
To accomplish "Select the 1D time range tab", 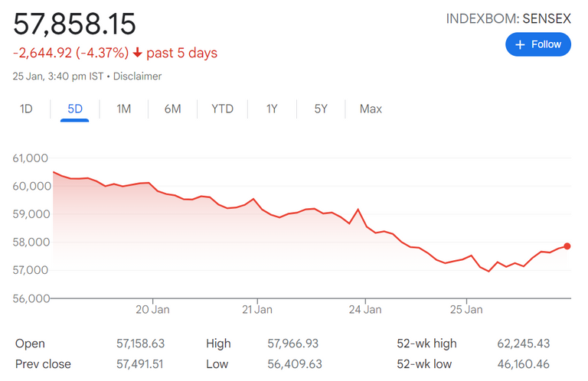I will [26, 109].
